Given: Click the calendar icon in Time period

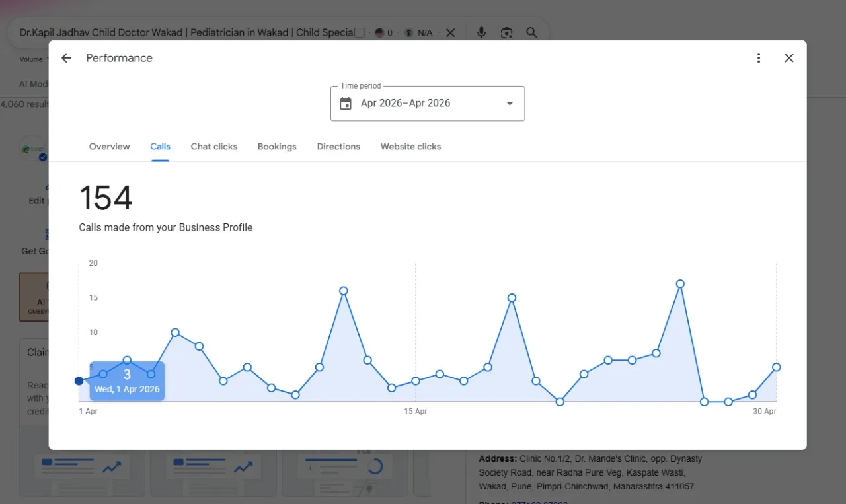Looking at the screenshot, I should coord(346,104).
